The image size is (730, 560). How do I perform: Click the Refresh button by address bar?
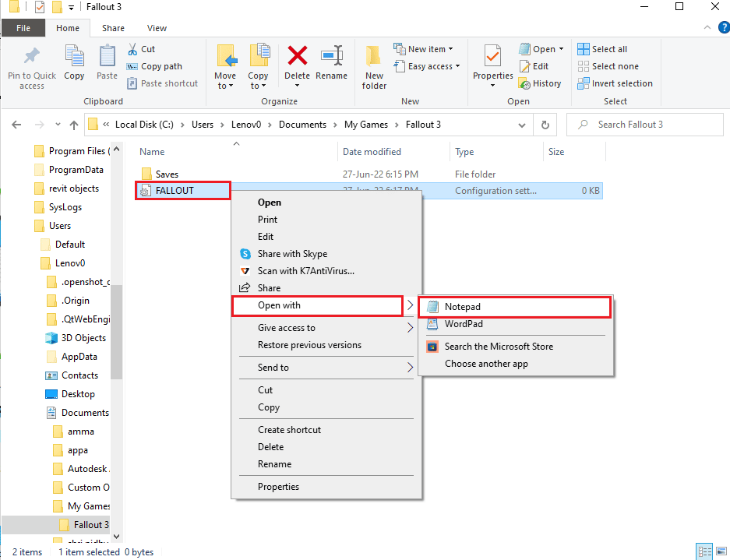point(545,125)
